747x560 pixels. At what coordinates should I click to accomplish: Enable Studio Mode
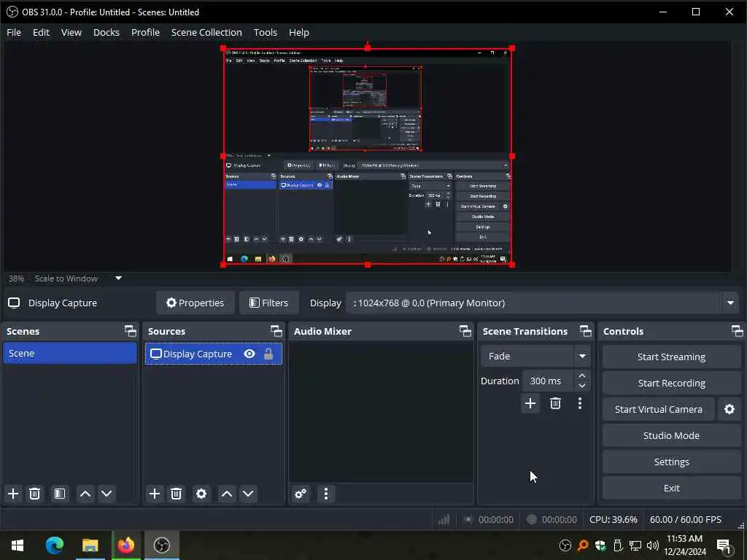(671, 435)
